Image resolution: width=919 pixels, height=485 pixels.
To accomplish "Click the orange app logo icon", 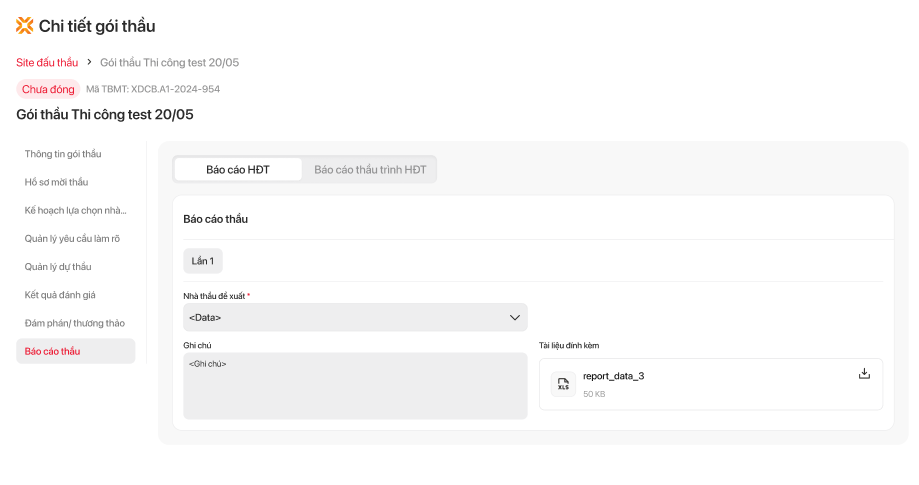I will [x=25, y=26].
